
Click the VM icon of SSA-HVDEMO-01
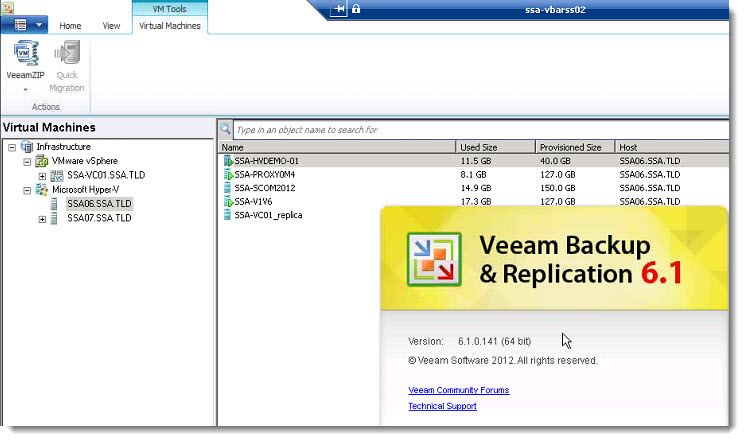[228, 161]
